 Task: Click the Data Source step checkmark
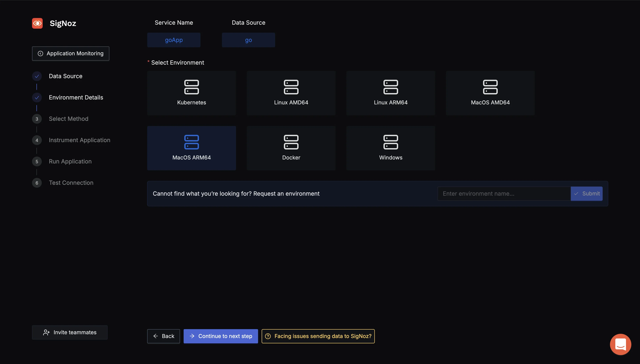click(37, 76)
